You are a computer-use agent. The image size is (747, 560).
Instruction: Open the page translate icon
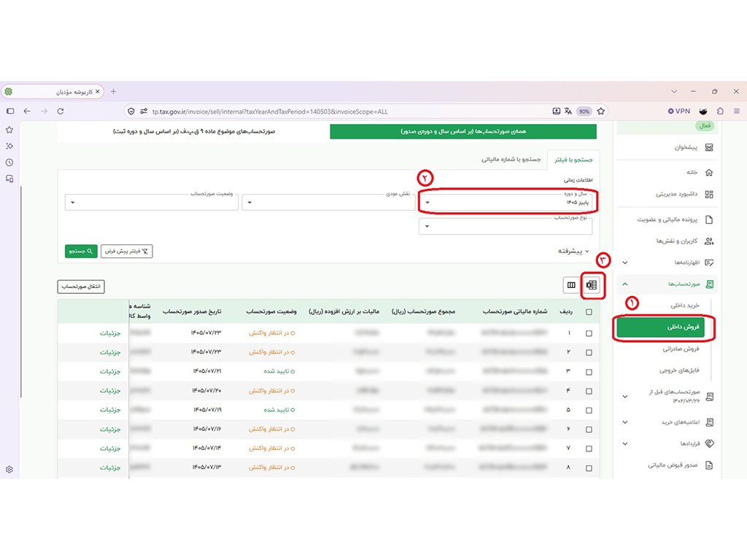click(x=568, y=112)
